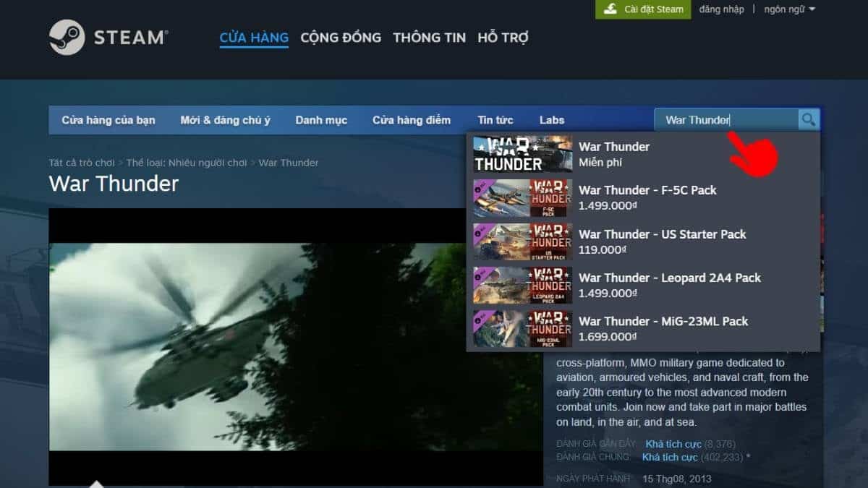This screenshot has width=868, height=488.
Task: Open the Danh mục tab
Action: pos(321,120)
